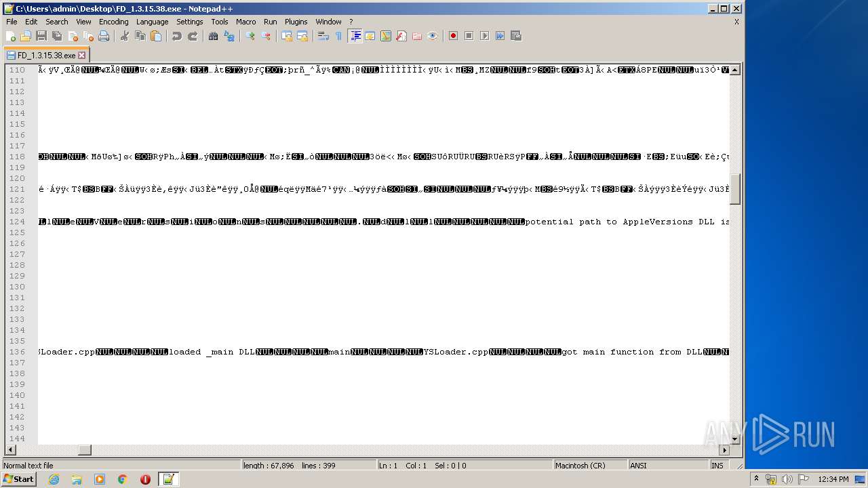Toggle Word Wrap in the toolbar
The width and height of the screenshot is (868, 488).
[x=323, y=36]
